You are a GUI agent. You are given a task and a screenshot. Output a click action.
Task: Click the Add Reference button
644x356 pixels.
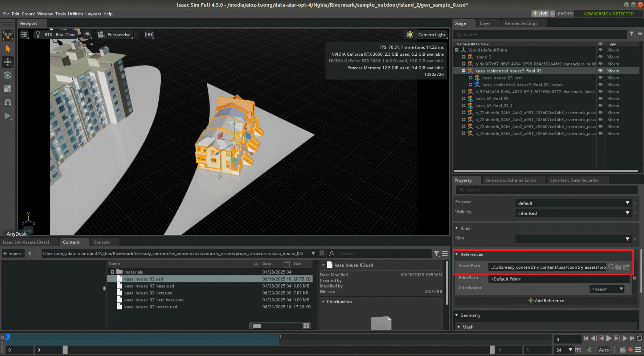(x=546, y=301)
